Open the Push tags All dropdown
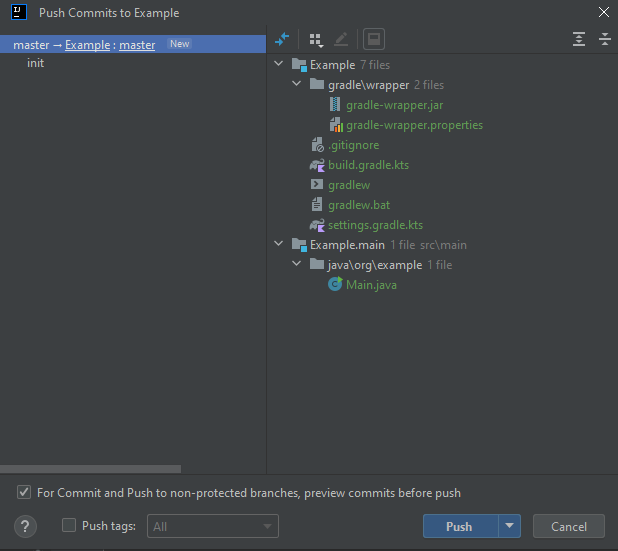 [x=213, y=526]
